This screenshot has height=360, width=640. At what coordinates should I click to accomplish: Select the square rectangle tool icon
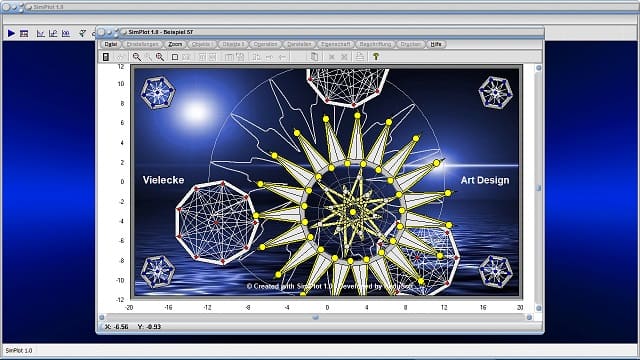175,57
